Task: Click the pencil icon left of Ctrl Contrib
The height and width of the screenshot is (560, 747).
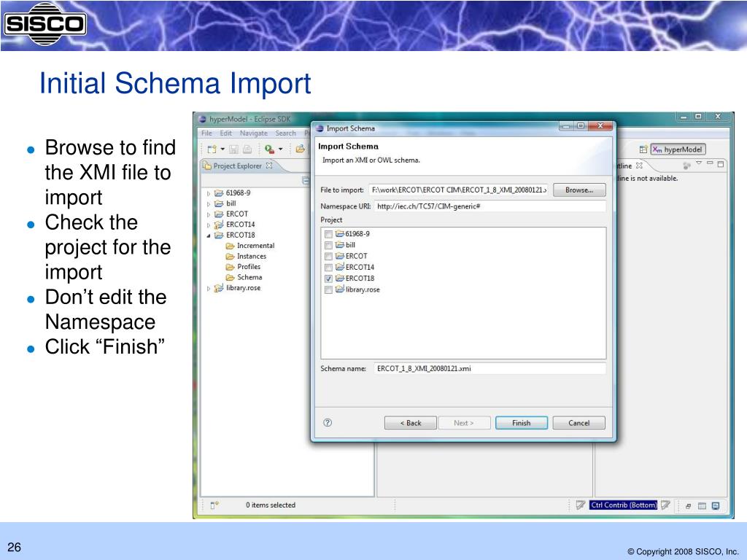Action: [581, 505]
